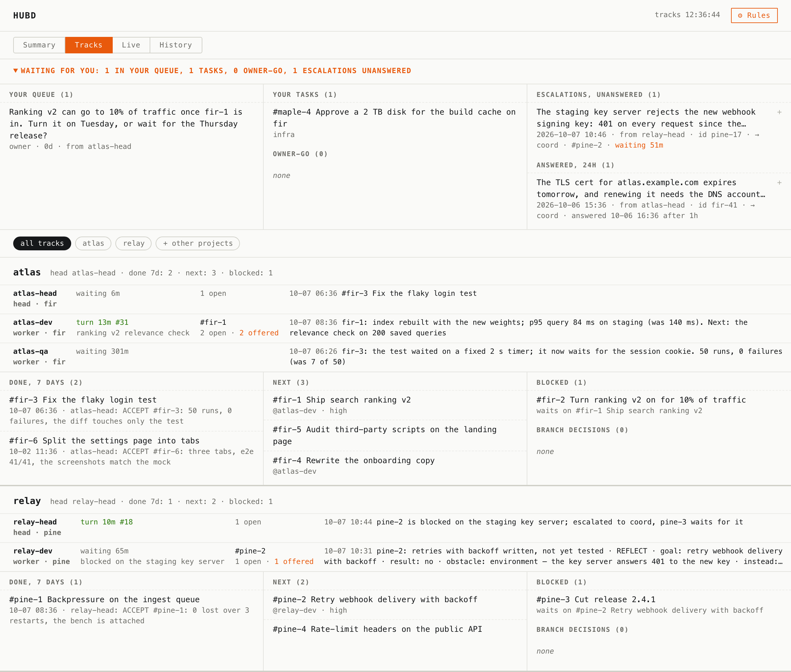Click relay Branch Decisions (0) header

(x=582, y=629)
